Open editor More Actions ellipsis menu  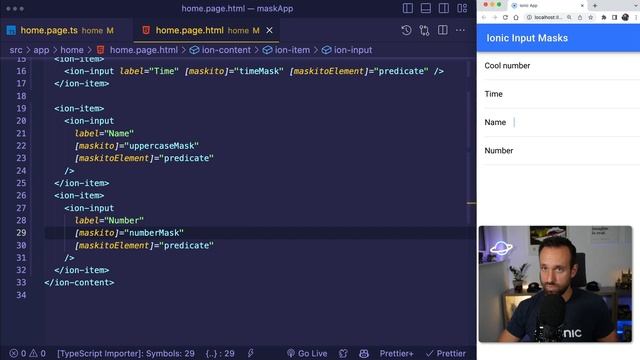(460, 30)
